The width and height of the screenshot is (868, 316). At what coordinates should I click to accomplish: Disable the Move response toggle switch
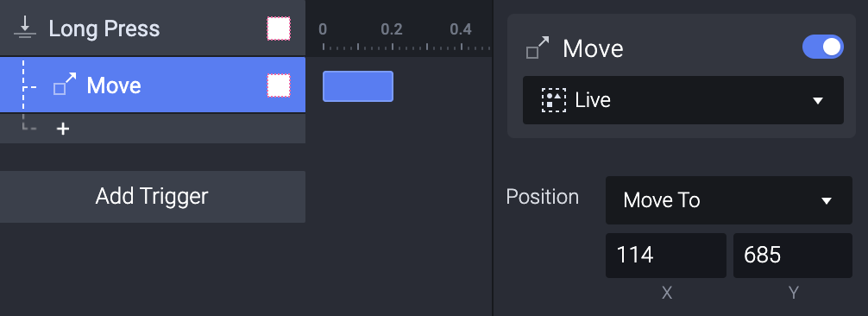click(822, 47)
